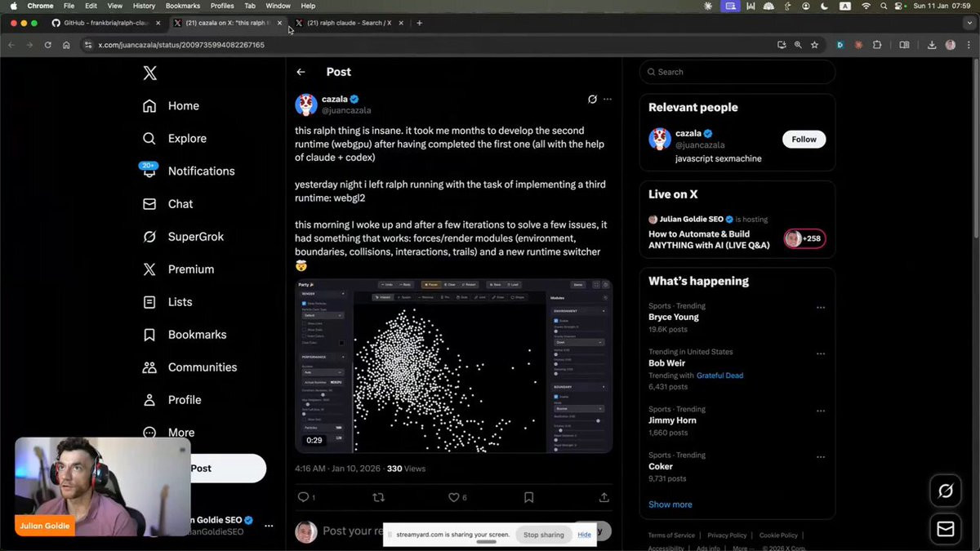Viewport: 980px width, 551px height.
Task: Open Bookmarks in X sidebar
Action: (x=184, y=335)
